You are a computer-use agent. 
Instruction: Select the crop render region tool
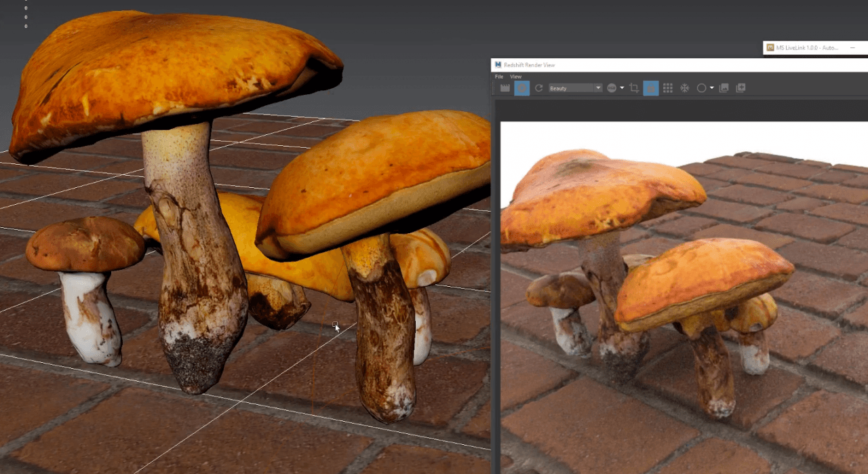tap(634, 88)
